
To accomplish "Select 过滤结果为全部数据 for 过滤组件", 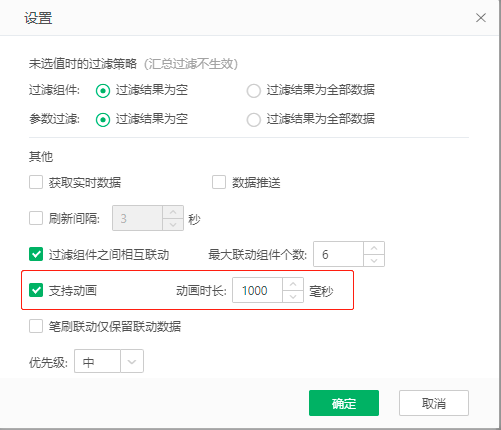I will [x=254, y=91].
